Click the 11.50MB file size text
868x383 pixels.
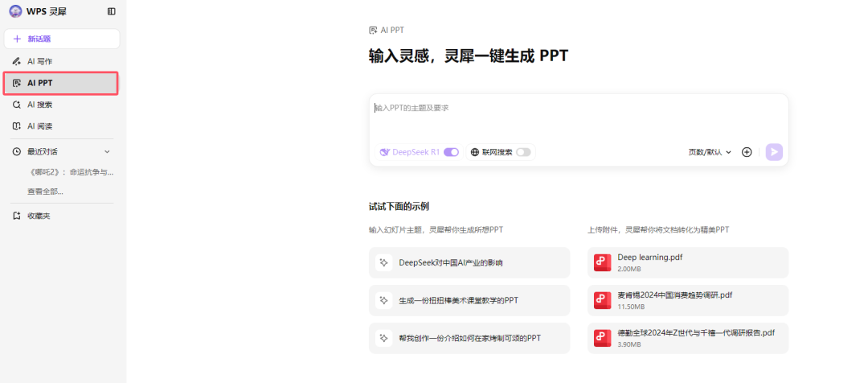pos(631,307)
